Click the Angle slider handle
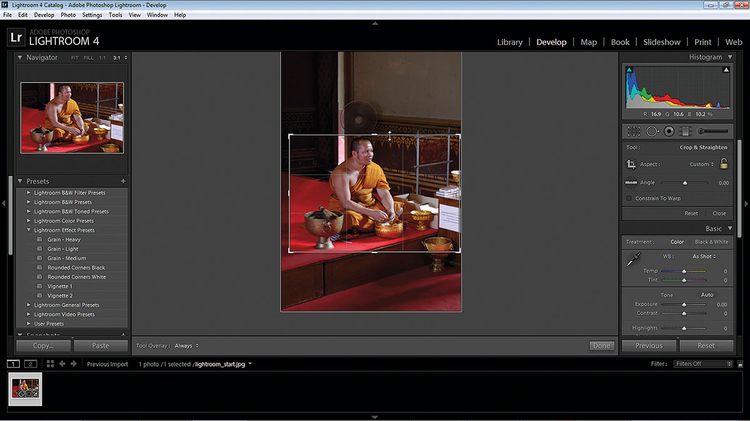Viewport: 750px width, 421px height. pos(684,183)
